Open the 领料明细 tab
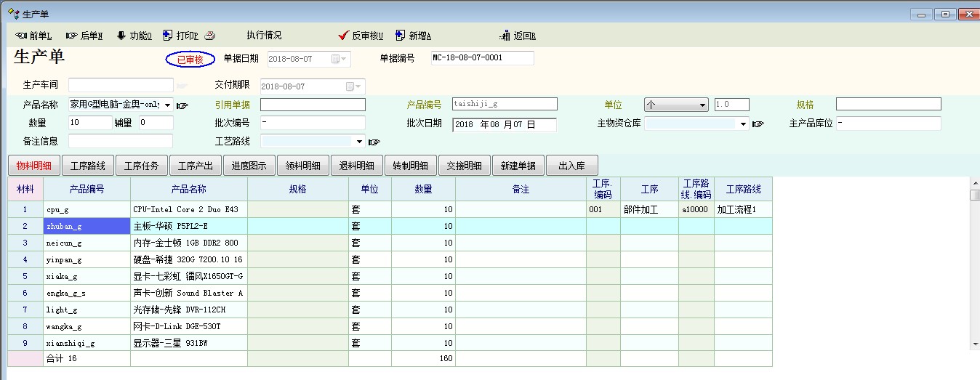 (x=302, y=166)
